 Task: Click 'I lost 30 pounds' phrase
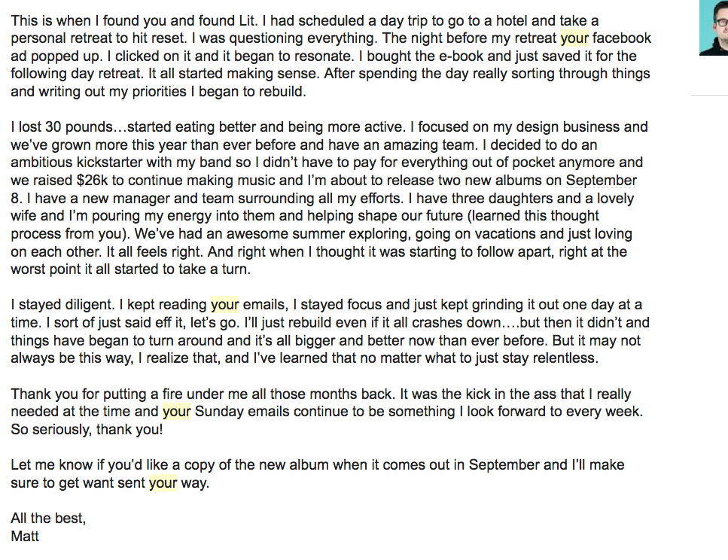(x=62, y=127)
